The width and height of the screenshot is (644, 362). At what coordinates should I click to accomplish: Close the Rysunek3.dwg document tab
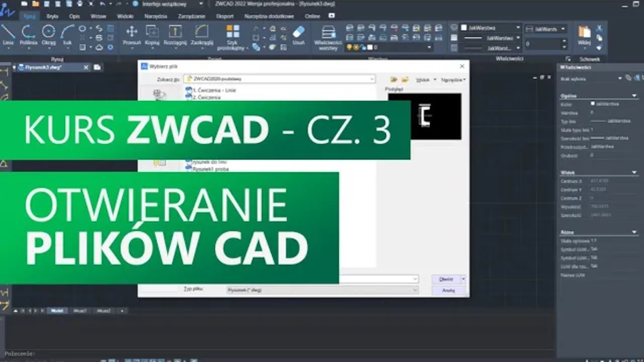pos(86,67)
